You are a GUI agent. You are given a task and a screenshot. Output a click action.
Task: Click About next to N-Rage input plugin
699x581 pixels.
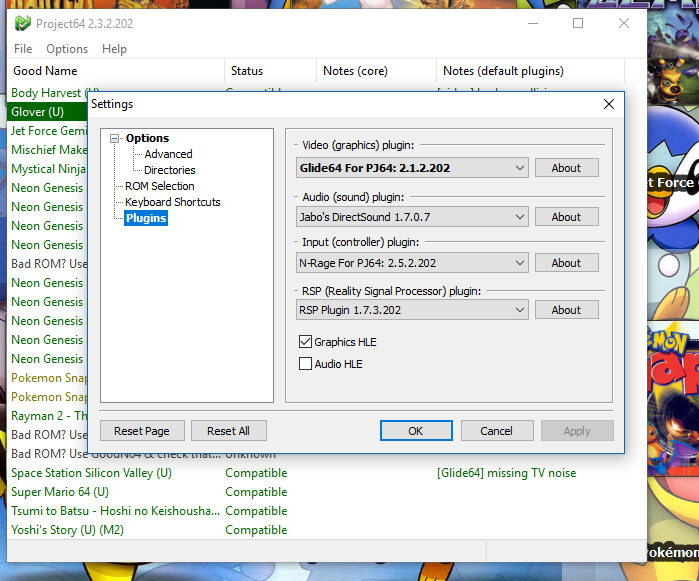(566, 263)
